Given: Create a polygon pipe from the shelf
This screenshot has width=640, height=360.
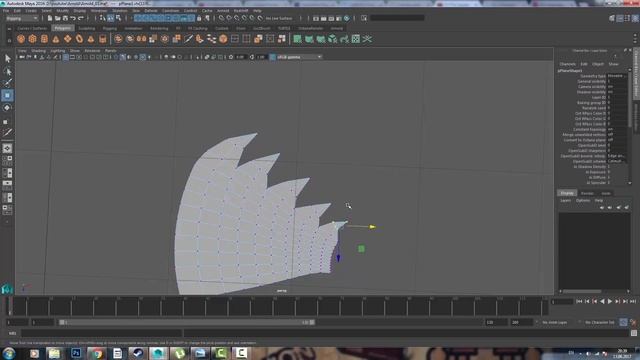Looking at the screenshot, I should click(102, 39).
